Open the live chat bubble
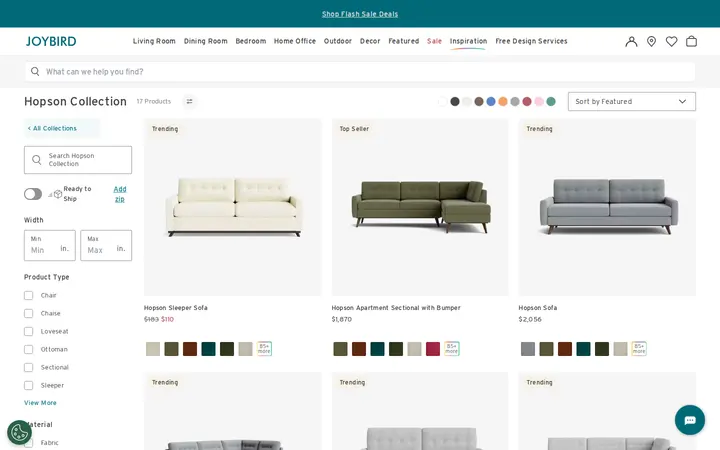The width and height of the screenshot is (720, 450). pos(690,420)
